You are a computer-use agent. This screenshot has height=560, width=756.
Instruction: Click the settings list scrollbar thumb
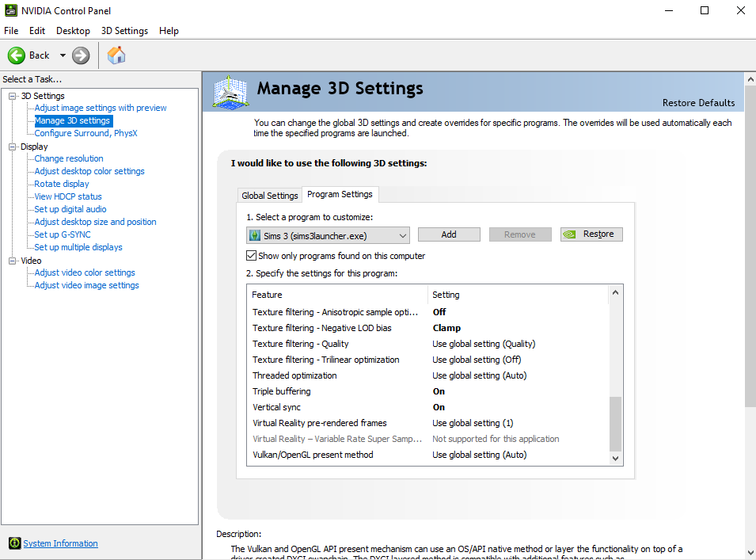[615, 424]
